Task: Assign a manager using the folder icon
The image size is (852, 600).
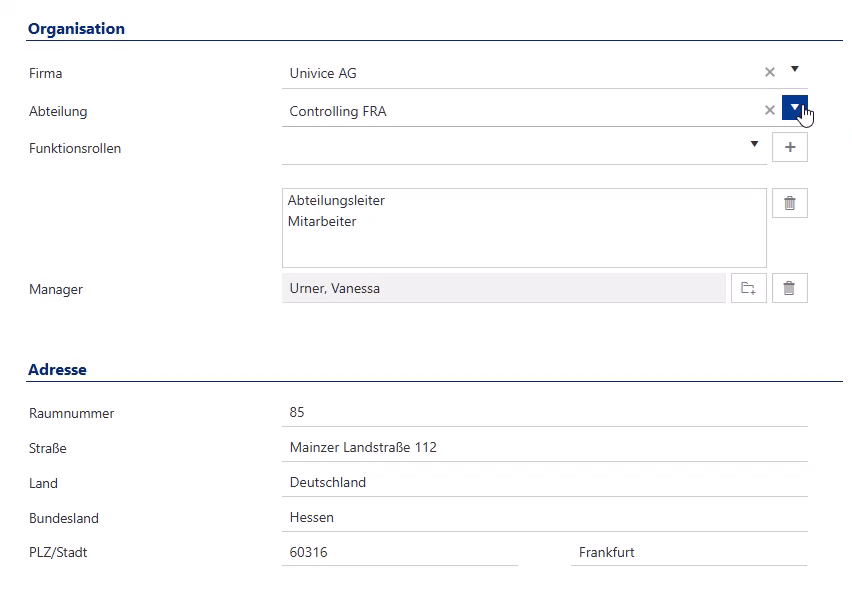Action: pos(748,288)
